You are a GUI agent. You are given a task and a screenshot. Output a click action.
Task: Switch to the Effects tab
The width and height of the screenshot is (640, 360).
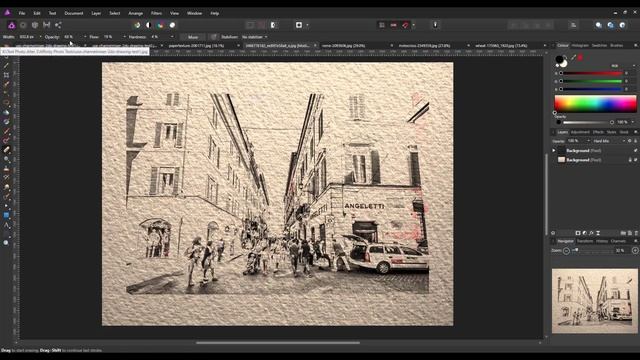pos(598,132)
